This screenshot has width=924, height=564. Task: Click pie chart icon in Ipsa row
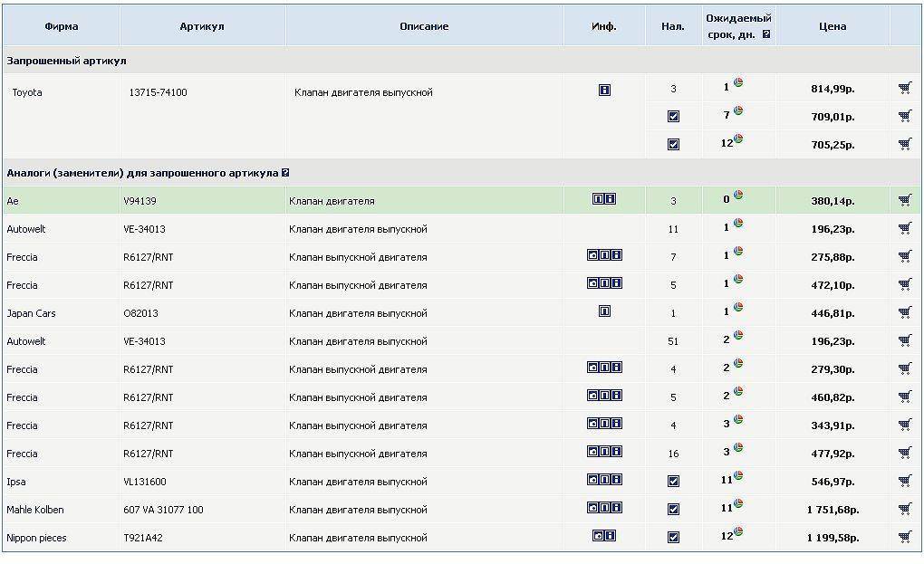click(738, 476)
